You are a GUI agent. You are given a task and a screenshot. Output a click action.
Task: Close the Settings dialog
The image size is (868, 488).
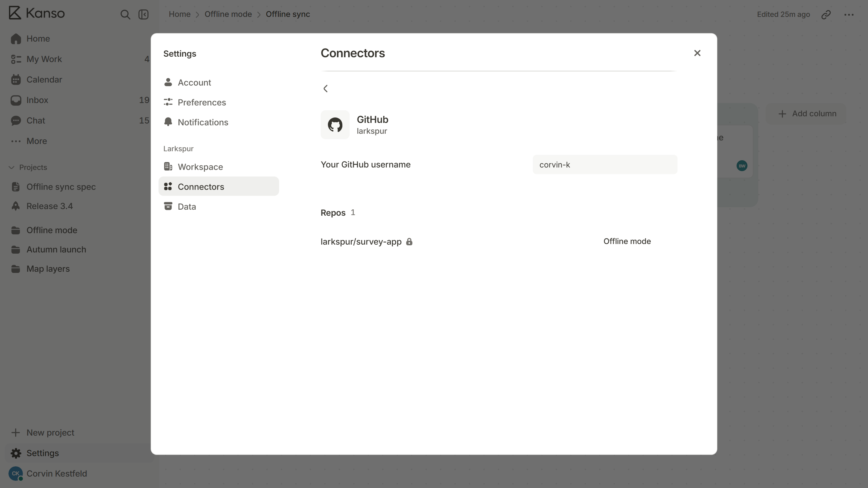click(697, 53)
